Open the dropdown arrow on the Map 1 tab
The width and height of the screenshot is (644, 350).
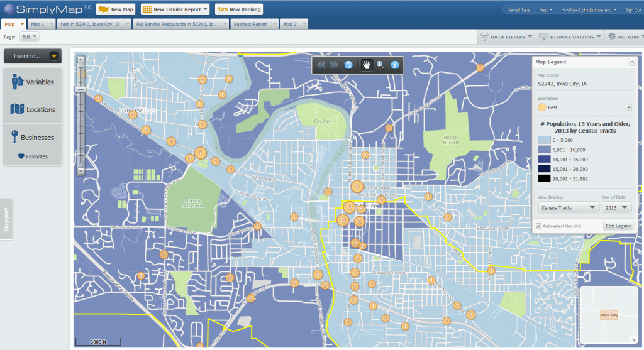coord(52,25)
